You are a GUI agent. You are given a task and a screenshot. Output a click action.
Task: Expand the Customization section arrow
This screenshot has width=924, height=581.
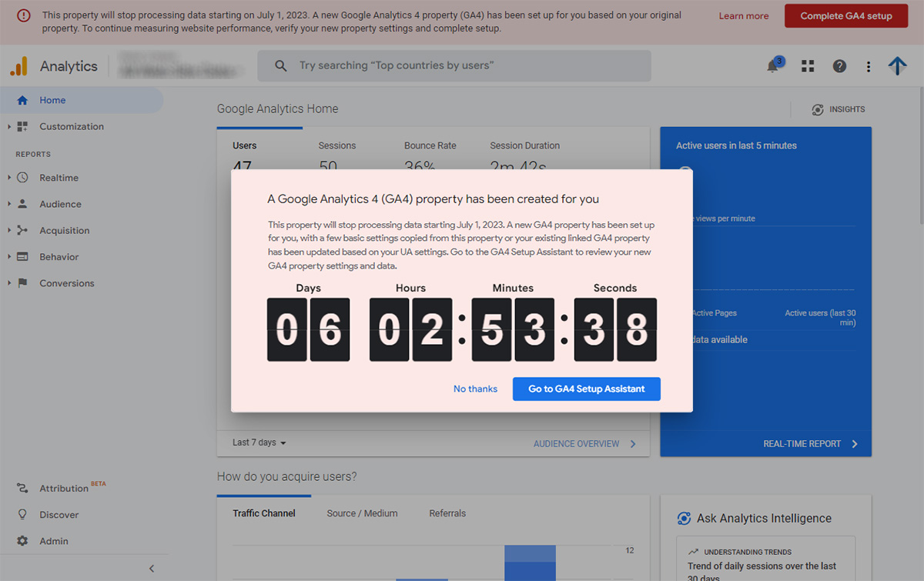pyautogui.click(x=9, y=126)
